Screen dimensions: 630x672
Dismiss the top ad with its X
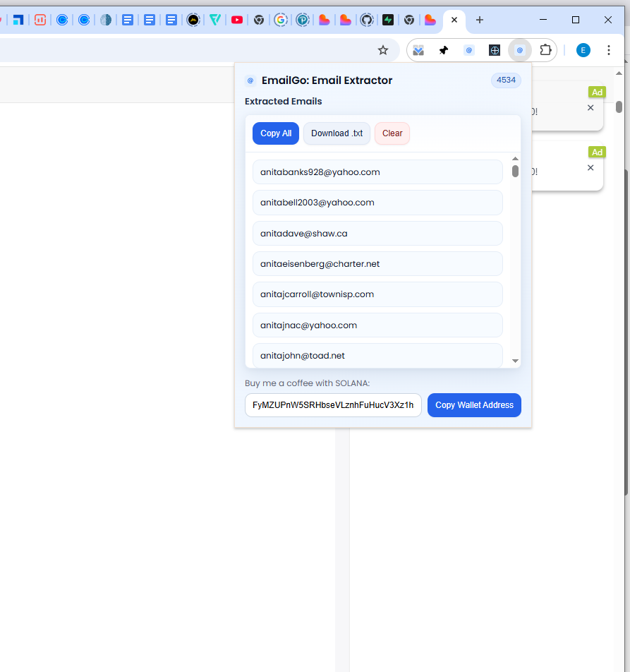pyautogui.click(x=590, y=107)
